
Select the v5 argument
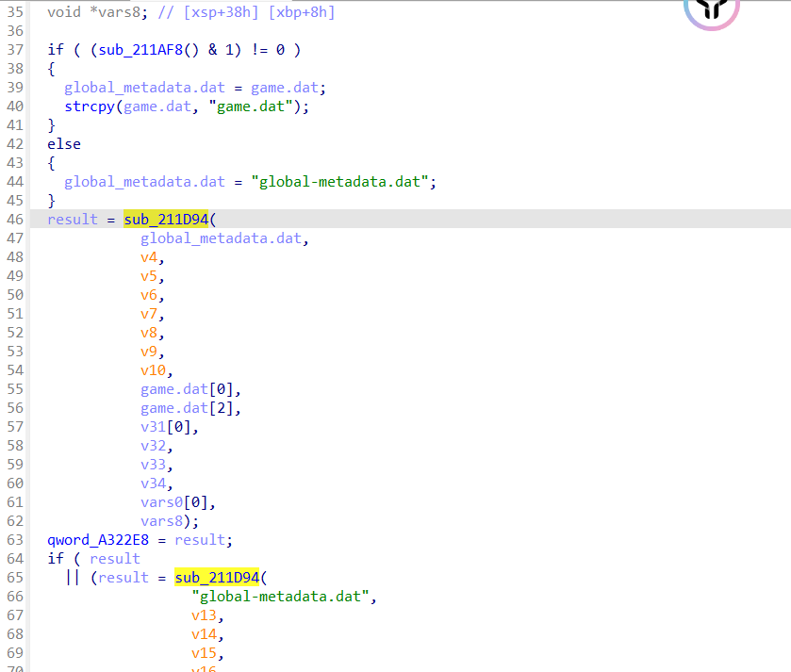(149, 276)
